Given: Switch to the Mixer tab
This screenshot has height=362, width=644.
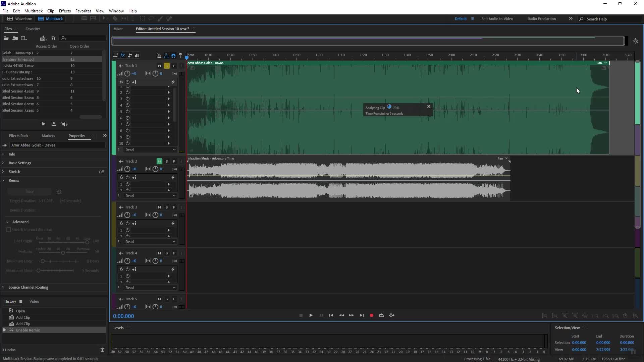Looking at the screenshot, I should coord(118,29).
